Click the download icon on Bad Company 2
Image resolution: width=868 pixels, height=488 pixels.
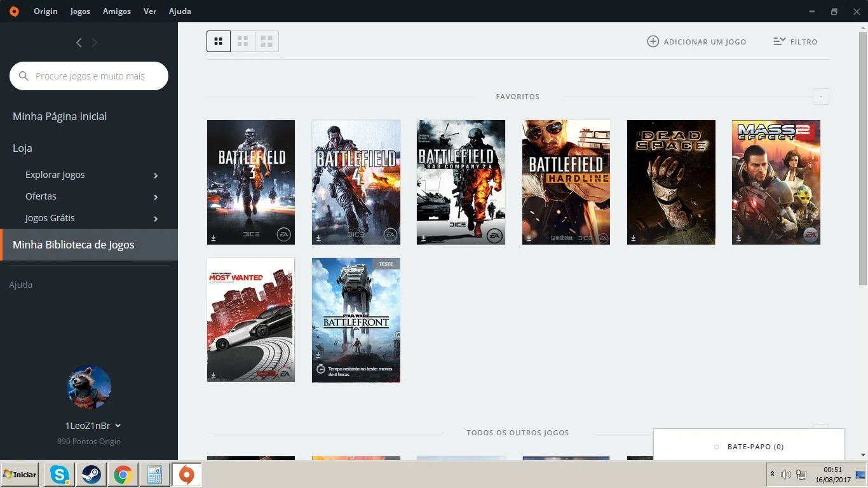[x=423, y=238]
